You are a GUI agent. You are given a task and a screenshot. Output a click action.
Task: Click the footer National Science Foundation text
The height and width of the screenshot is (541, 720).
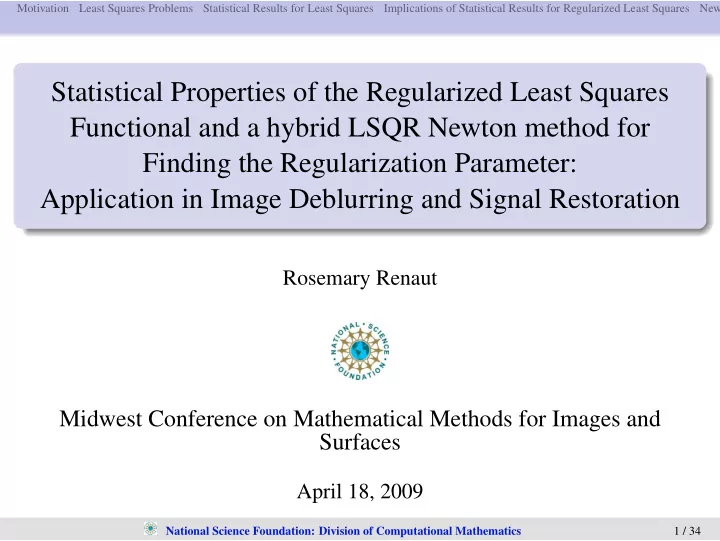[343, 531]
